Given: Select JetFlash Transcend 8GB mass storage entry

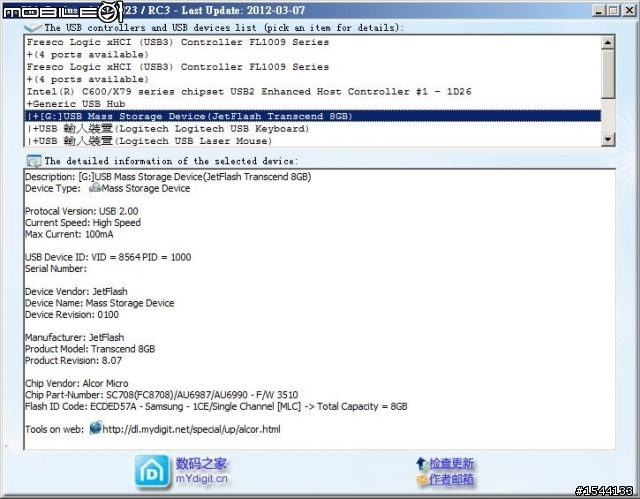Looking at the screenshot, I should click(x=313, y=116).
